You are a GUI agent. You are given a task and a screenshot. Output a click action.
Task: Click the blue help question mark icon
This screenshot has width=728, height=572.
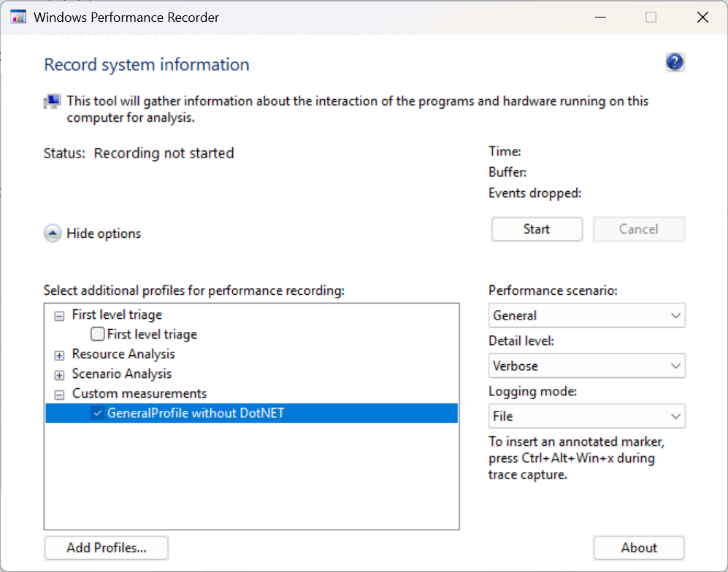point(675,63)
